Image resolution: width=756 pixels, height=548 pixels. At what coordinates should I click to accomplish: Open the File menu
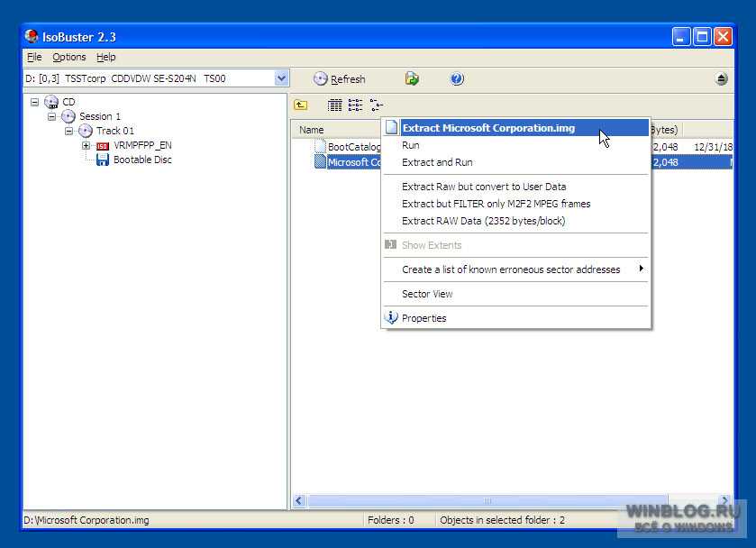pyautogui.click(x=34, y=57)
